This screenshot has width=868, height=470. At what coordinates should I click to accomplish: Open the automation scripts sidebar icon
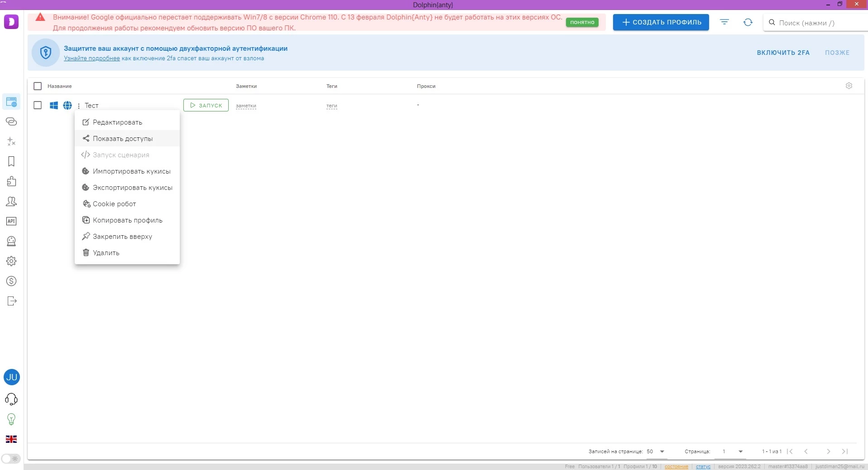(11, 141)
